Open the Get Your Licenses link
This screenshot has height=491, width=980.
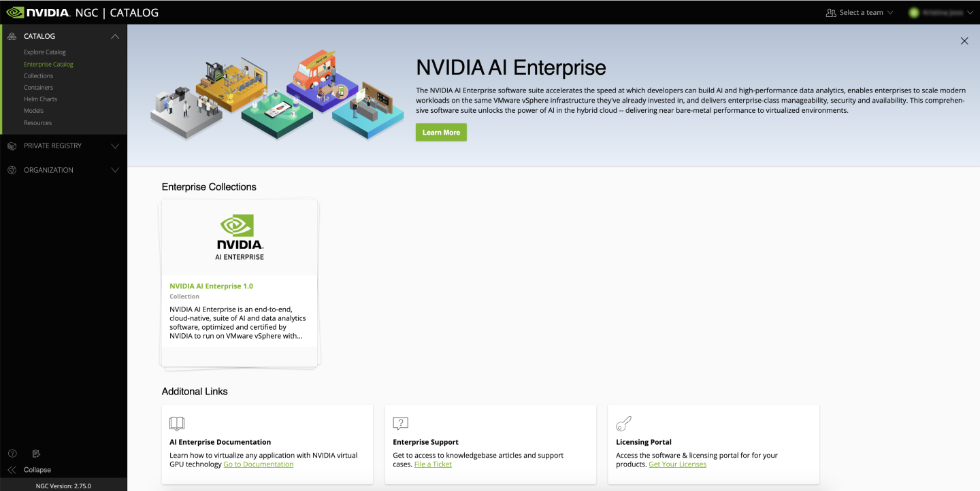(677, 464)
